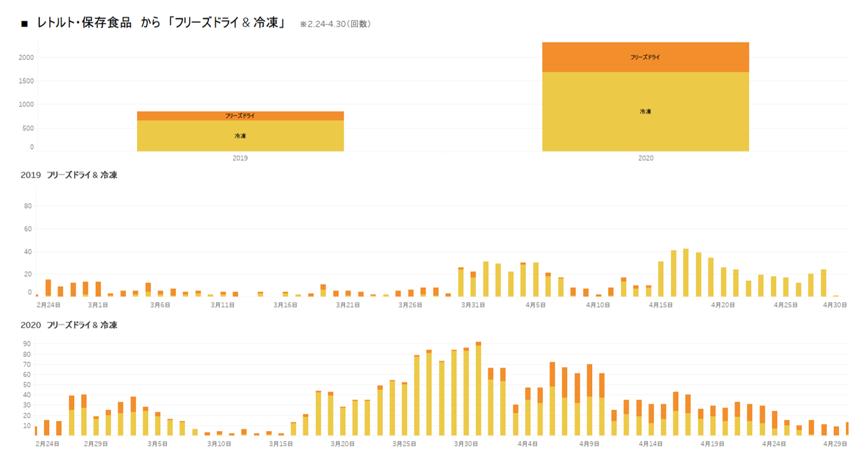Select the '2019 フリーズドライ & 冷凍' chart heading
Image resolution: width=868 pixels, height=463 pixels.
[69, 175]
